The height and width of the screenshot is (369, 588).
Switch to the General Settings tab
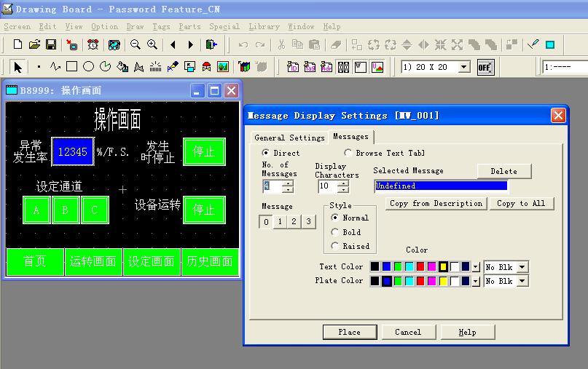pyautogui.click(x=289, y=138)
